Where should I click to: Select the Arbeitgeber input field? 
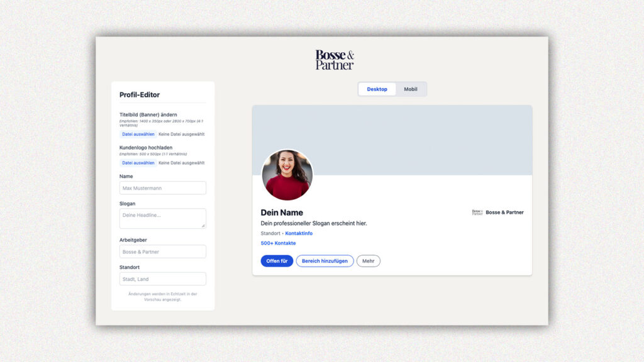[163, 251]
